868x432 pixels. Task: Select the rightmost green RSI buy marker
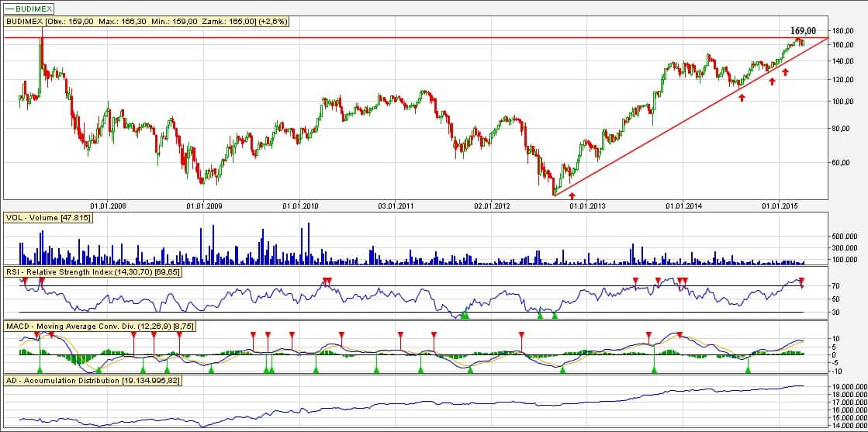click(x=555, y=315)
